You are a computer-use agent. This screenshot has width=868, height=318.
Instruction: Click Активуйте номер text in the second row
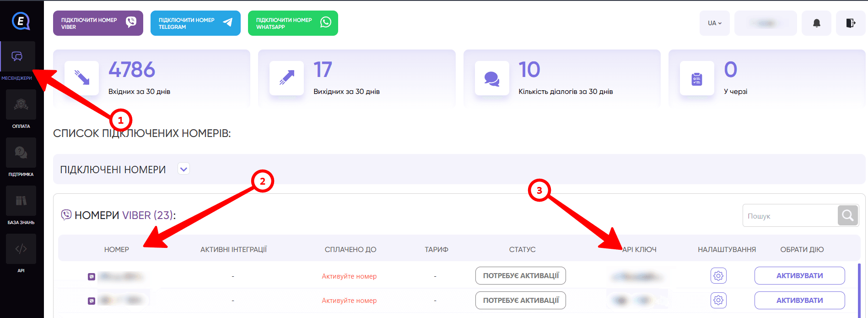click(349, 301)
